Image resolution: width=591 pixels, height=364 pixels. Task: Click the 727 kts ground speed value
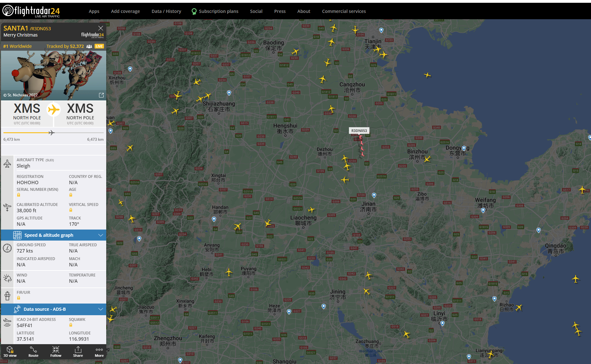click(x=25, y=251)
